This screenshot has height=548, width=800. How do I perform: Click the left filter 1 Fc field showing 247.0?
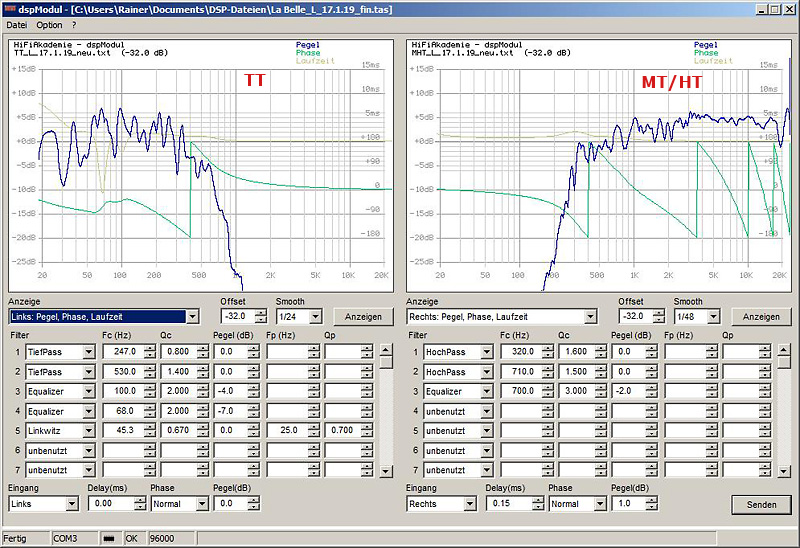[124, 352]
